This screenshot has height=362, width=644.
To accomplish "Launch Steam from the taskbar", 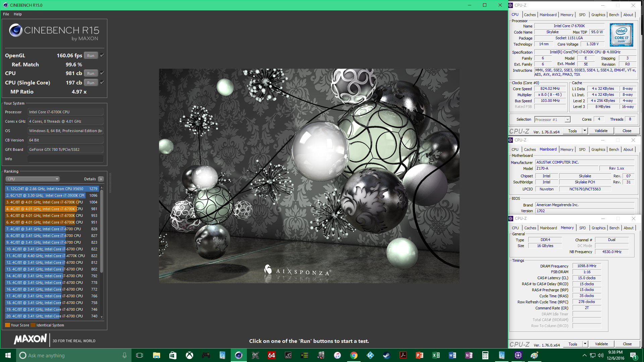I will 387,355.
